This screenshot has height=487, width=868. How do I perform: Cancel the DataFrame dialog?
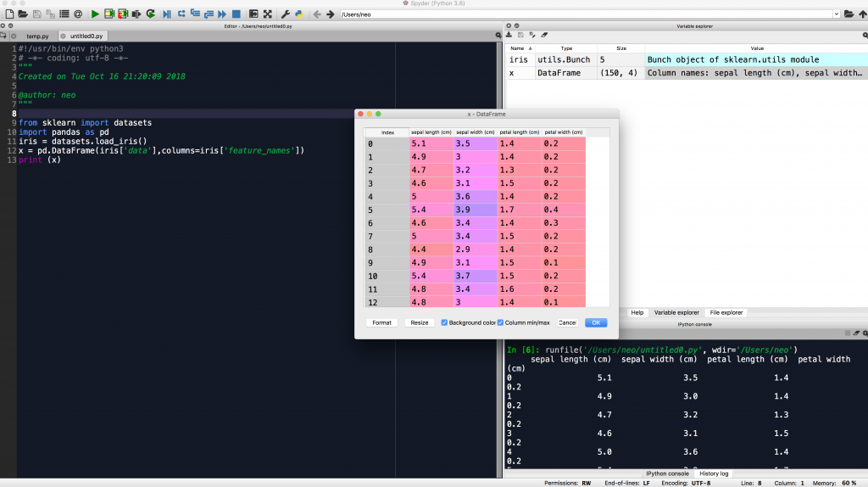[x=567, y=322]
